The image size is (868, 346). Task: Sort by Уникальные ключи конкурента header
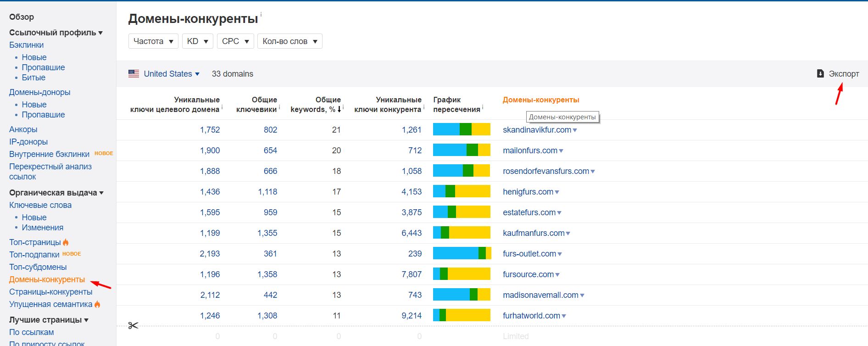pos(388,105)
